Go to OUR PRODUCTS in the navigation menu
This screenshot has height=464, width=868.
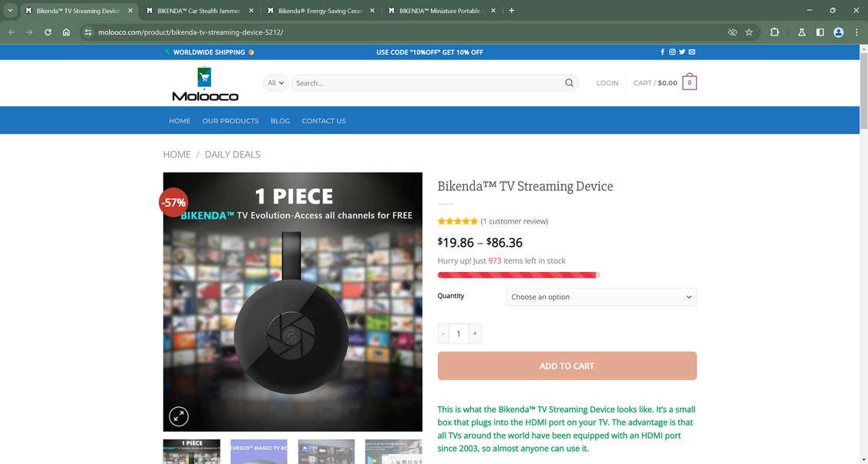point(230,121)
